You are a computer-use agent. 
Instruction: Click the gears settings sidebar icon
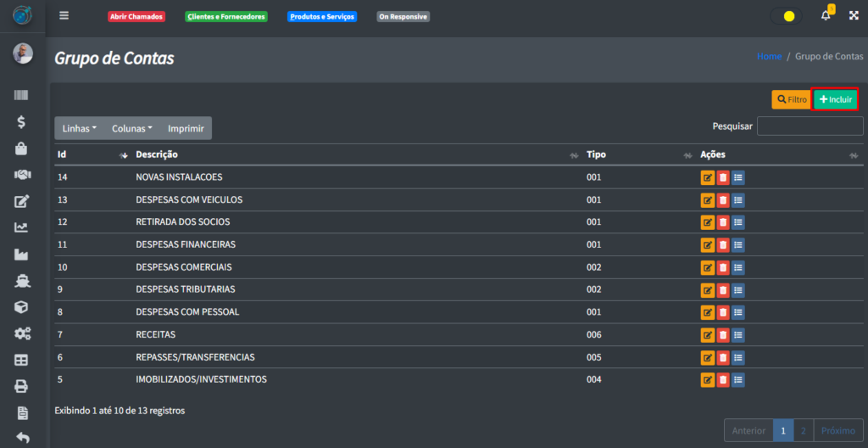pyautogui.click(x=22, y=333)
